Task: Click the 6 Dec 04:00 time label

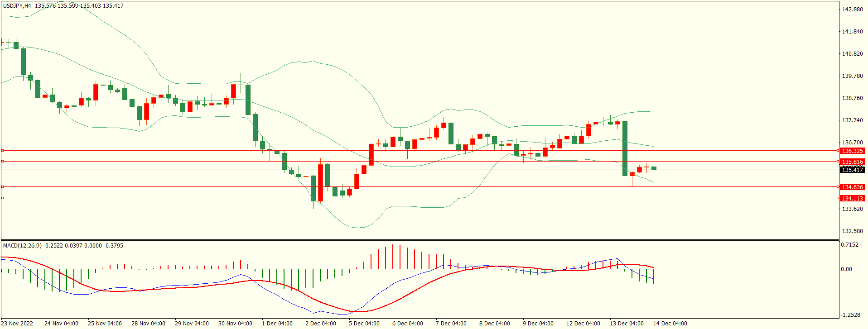Action: click(x=408, y=324)
